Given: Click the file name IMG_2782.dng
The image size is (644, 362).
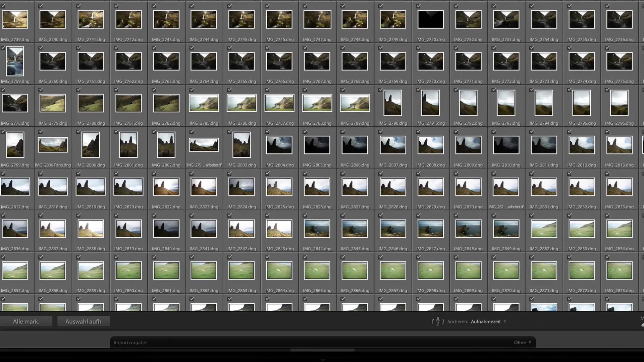Looking at the screenshot, I should pyautogui.click(x=166, y=123).
